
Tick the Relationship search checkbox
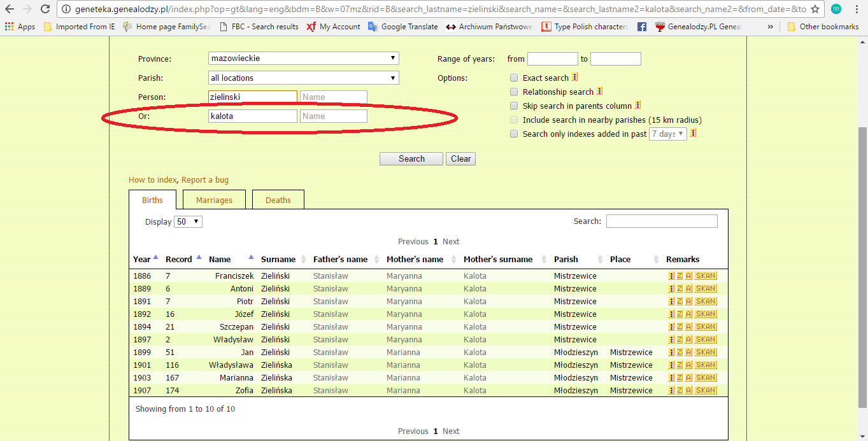point(514,92)
